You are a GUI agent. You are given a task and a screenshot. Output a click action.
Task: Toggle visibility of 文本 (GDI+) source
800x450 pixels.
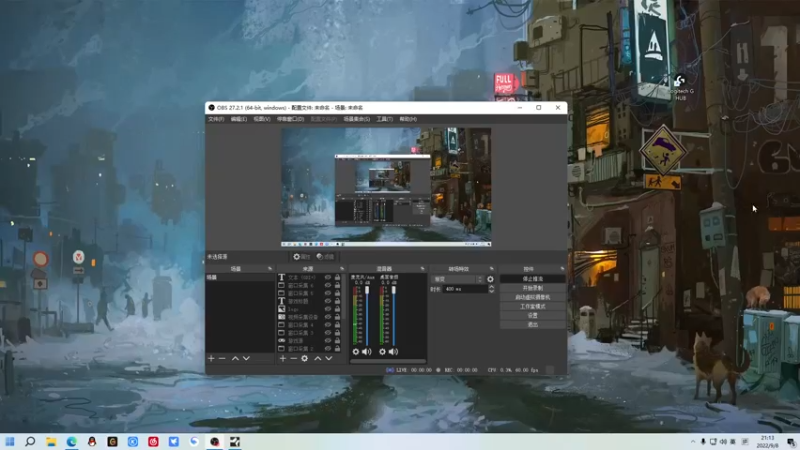point(328,278)
